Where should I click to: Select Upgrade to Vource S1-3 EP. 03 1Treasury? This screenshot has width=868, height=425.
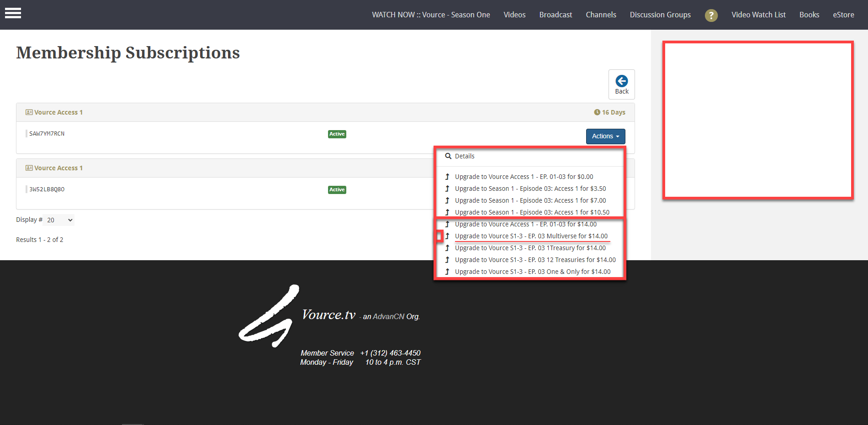click(x=530, y=248)
